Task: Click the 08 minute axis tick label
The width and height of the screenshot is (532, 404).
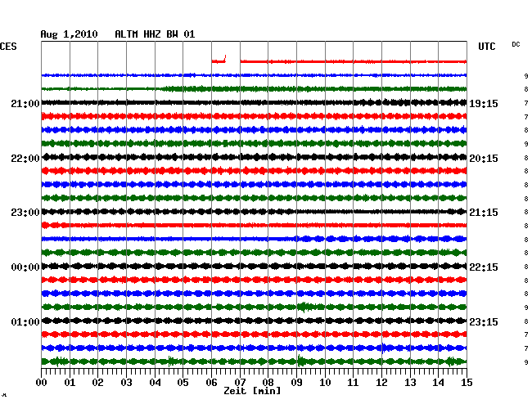Action: pos(268,383)
